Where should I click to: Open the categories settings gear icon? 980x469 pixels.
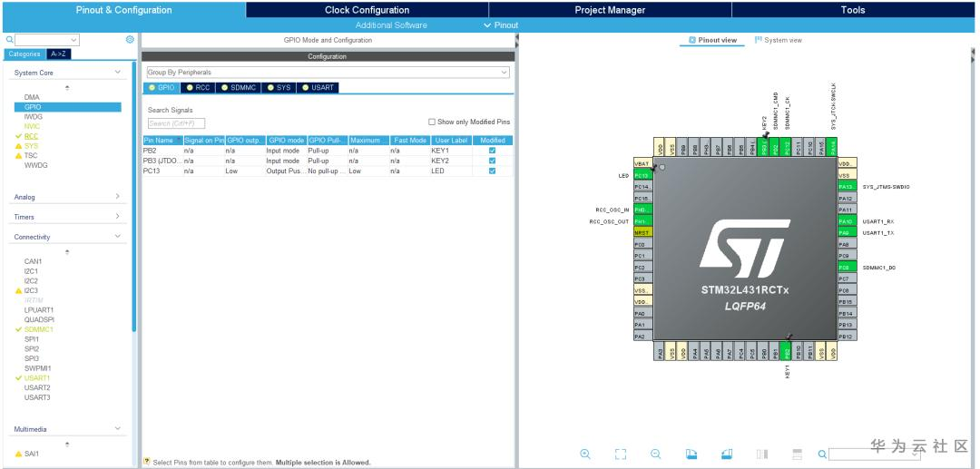(x=130, y=39)
